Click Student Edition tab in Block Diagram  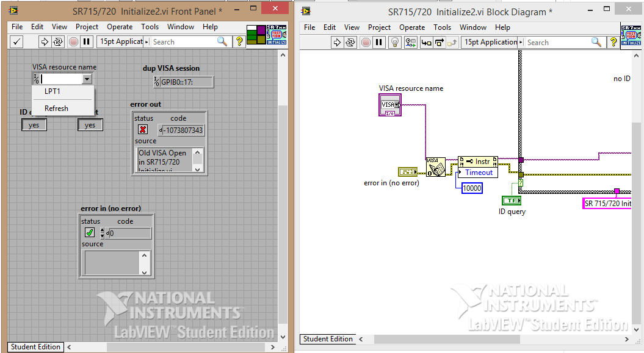coord(328,339)
